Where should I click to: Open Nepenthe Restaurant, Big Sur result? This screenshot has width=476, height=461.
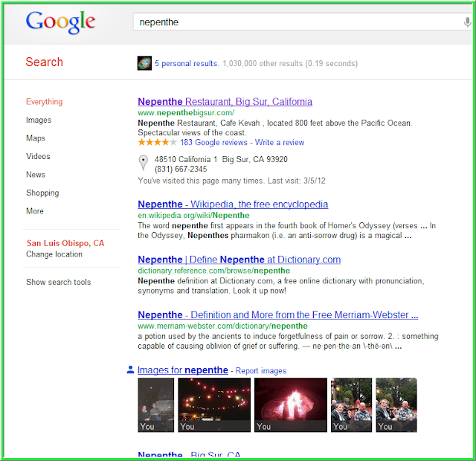click(x=225, y=101)
